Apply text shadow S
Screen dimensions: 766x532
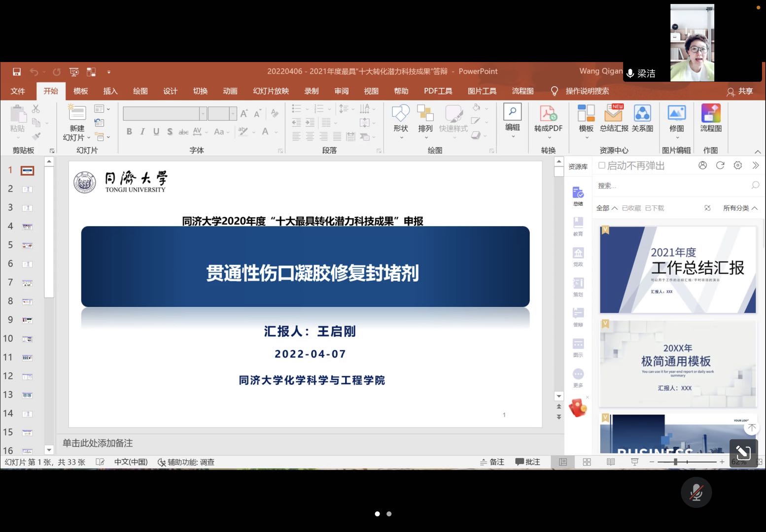[170, 132]
